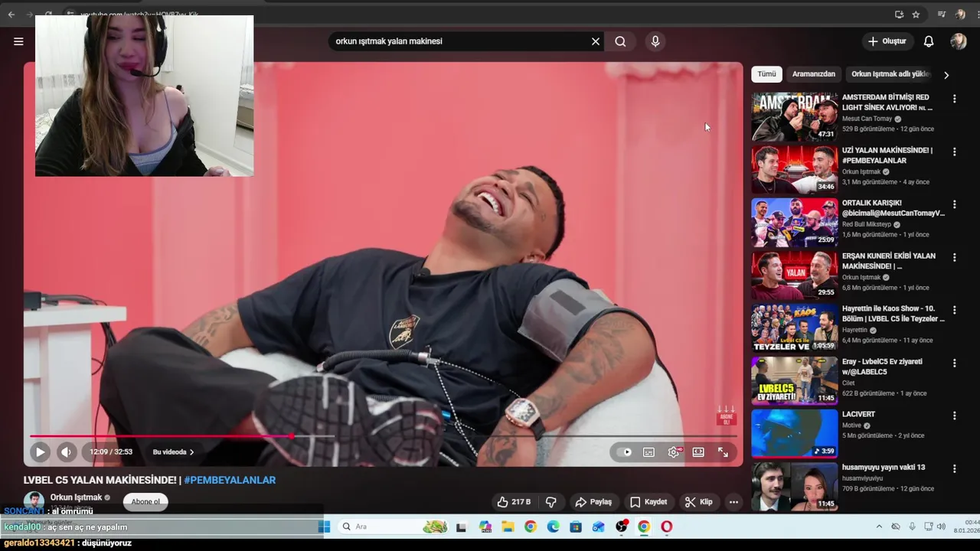The width and height of the screenshot is (980, 551).
Task: Play the paused video
Action: [x=40, y=452]
